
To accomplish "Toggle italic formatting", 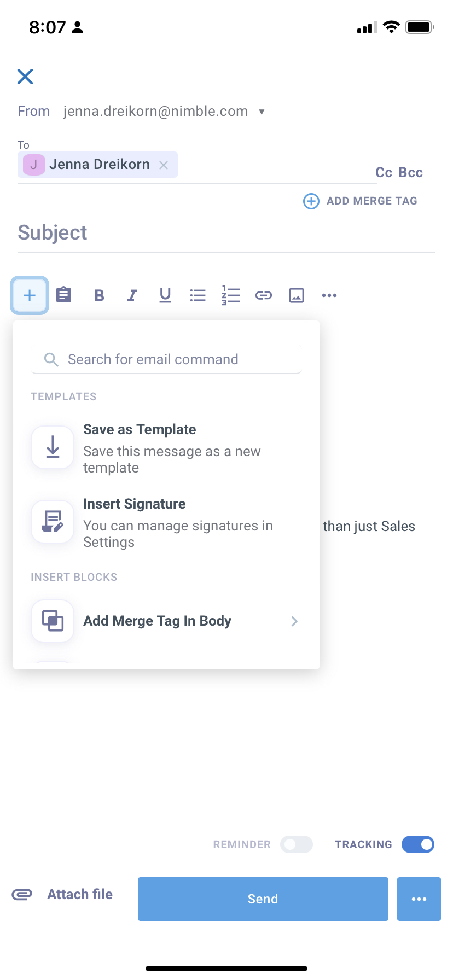I will click(x=132, y=295).
